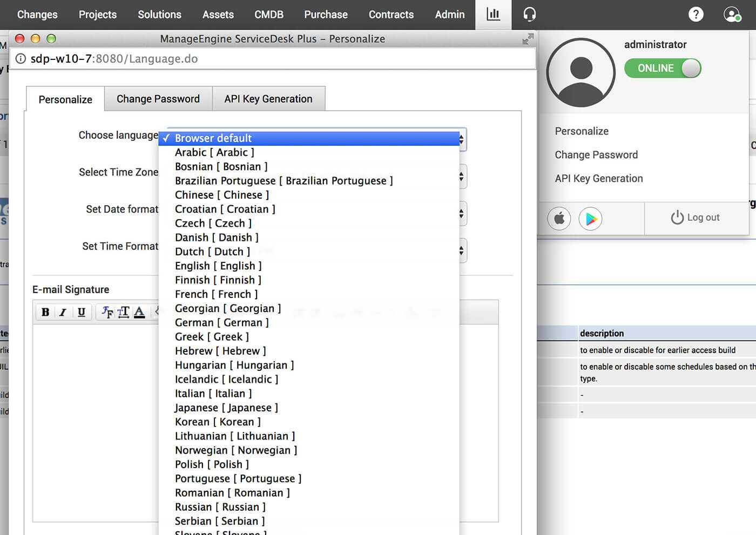Select Browser default language option
Screen dimensions: 756x535
(x=309, y=138)
